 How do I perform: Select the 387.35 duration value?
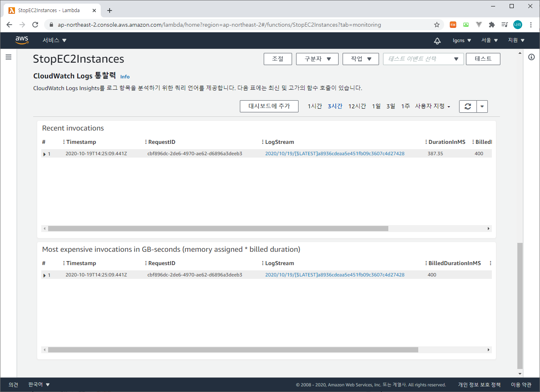(435, 154)
